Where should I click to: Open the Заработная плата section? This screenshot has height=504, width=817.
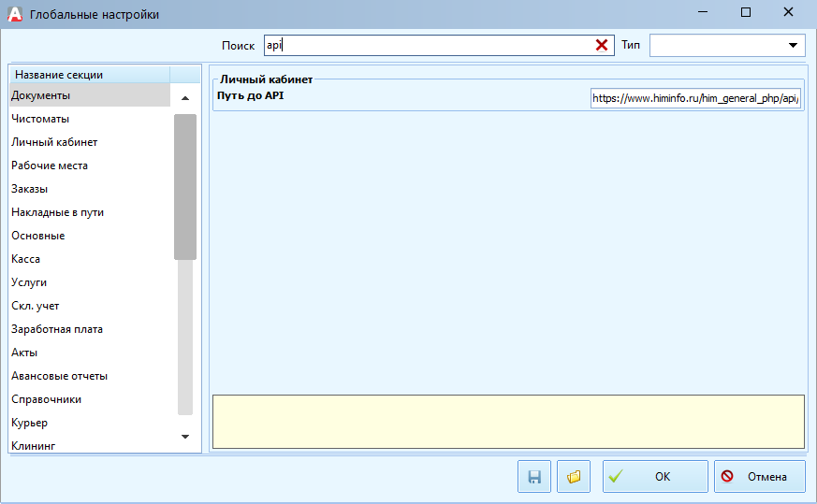(x=57, y=329)
